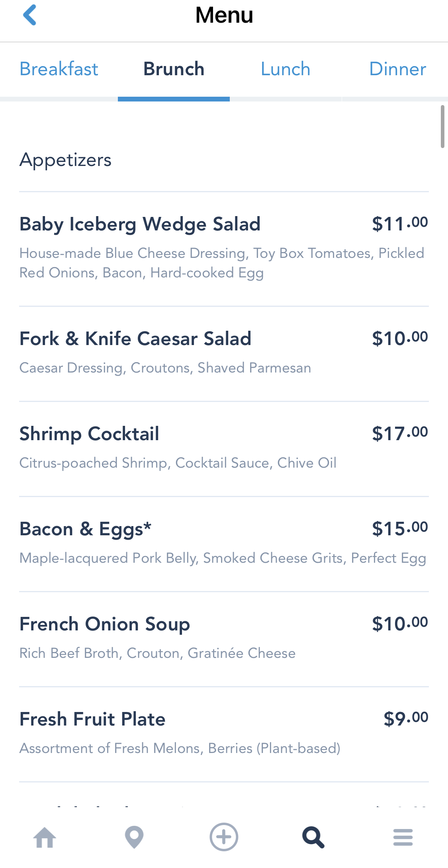Tap Baby Iceberg Wedge Salad item
The image size is (448, 868).
point(140,224)
